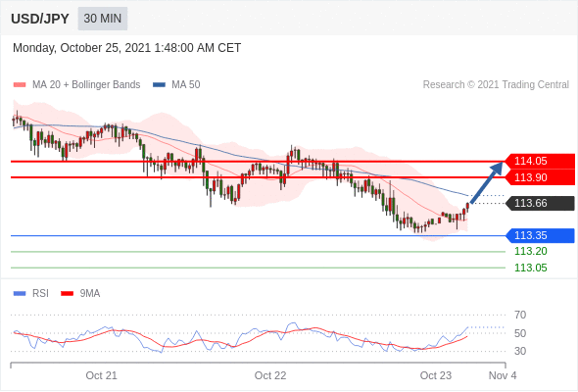Viewport: 578px width, 392px height.
Task: Click the RSI axis value 30
Action: click(x=520, y=351)
